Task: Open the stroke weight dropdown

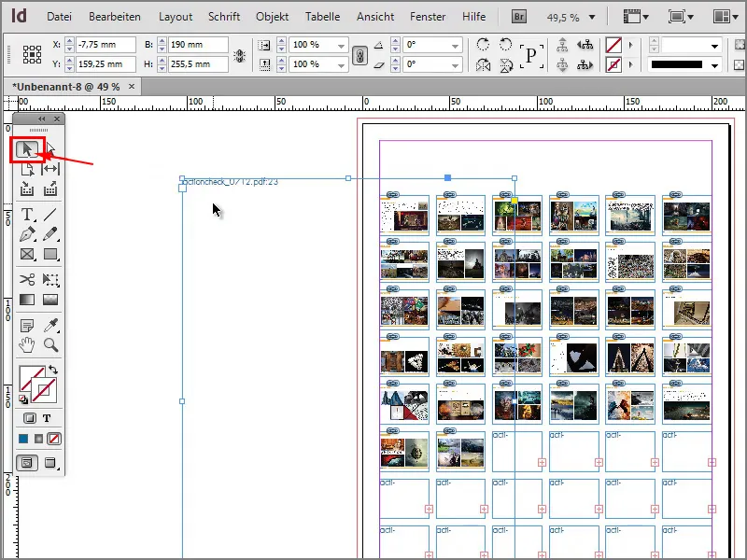Action: click(716, 44)
